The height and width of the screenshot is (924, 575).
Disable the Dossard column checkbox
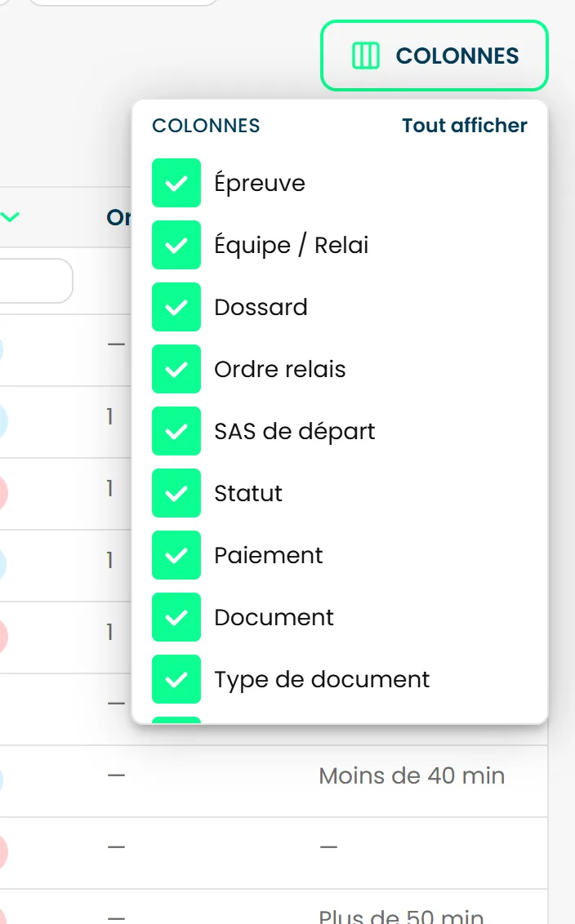[x=176, y=307]
